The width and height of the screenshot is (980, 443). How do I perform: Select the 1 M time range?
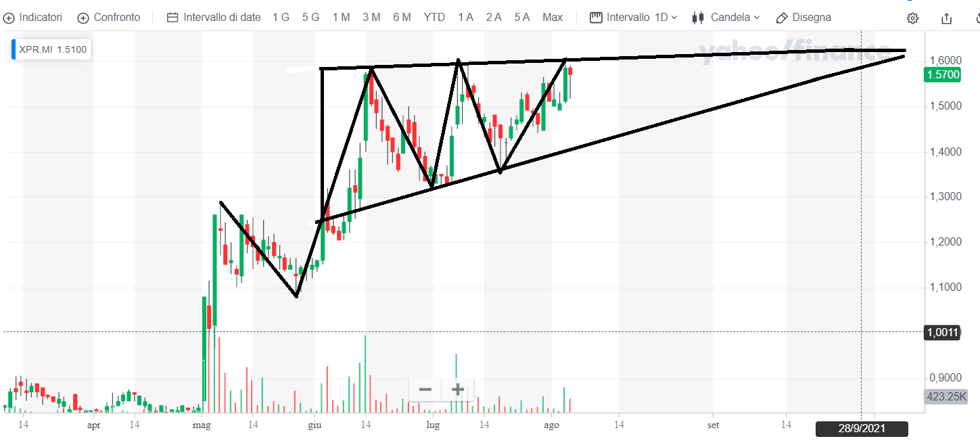click(341, 18)
